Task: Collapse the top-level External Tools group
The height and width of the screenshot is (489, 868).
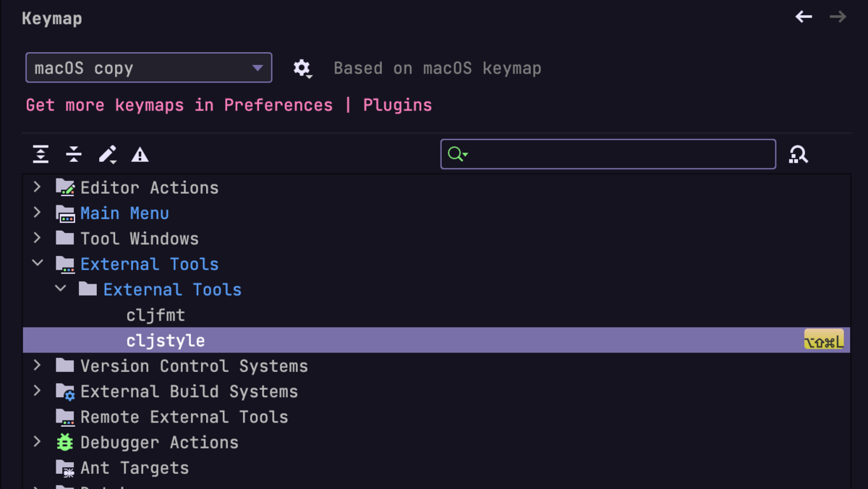Action: click(38, 263)
